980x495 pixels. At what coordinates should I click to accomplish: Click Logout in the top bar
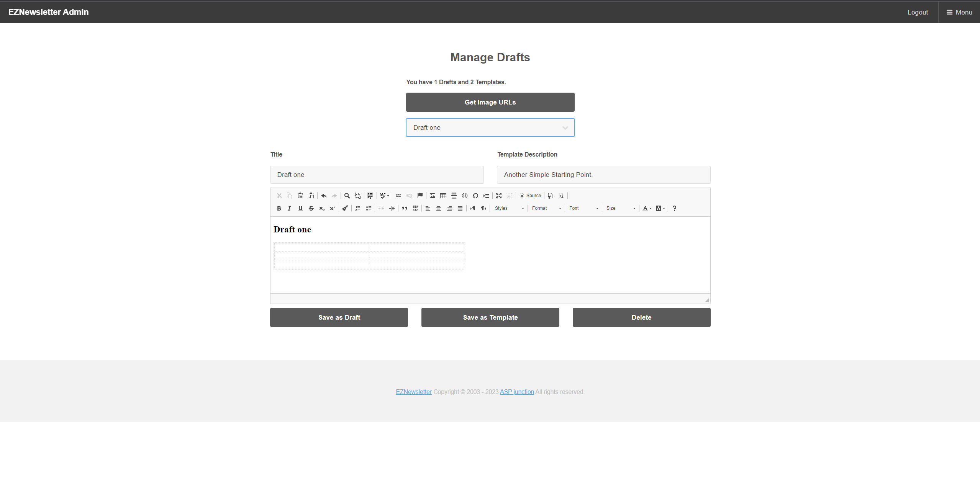click(x=917, y=12)
